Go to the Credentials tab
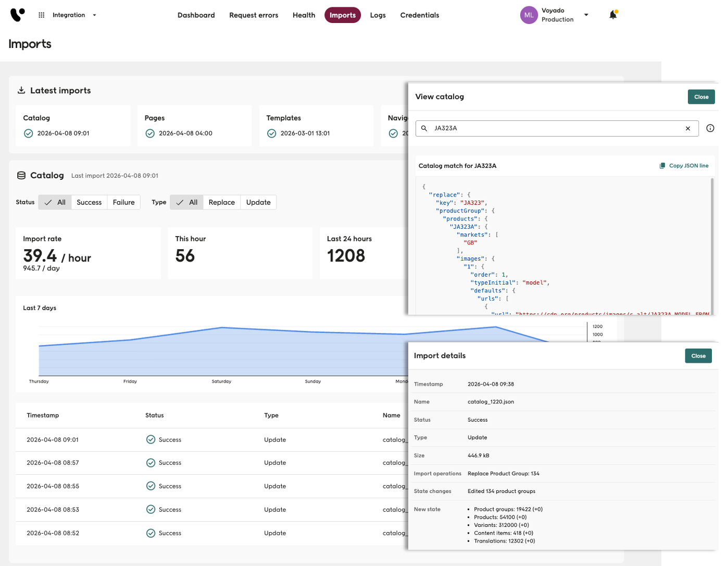This screenshot has height=566, width=728. (x=419, y=15)
